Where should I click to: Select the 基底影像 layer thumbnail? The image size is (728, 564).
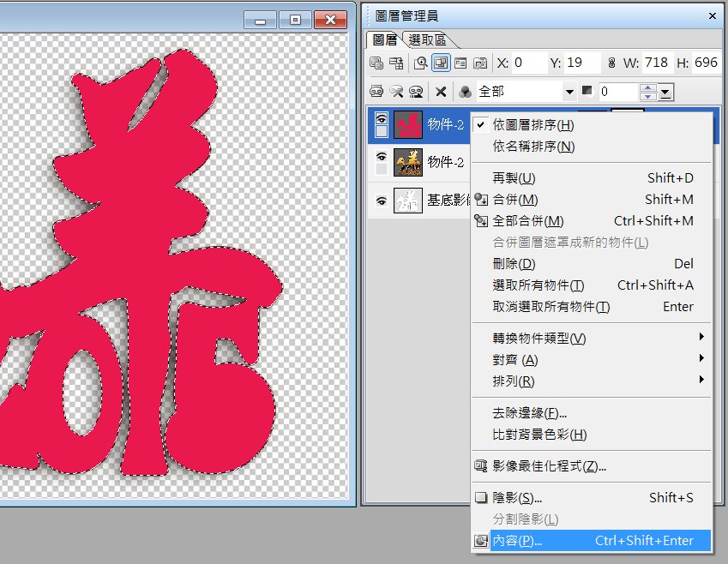click(408, 201)
